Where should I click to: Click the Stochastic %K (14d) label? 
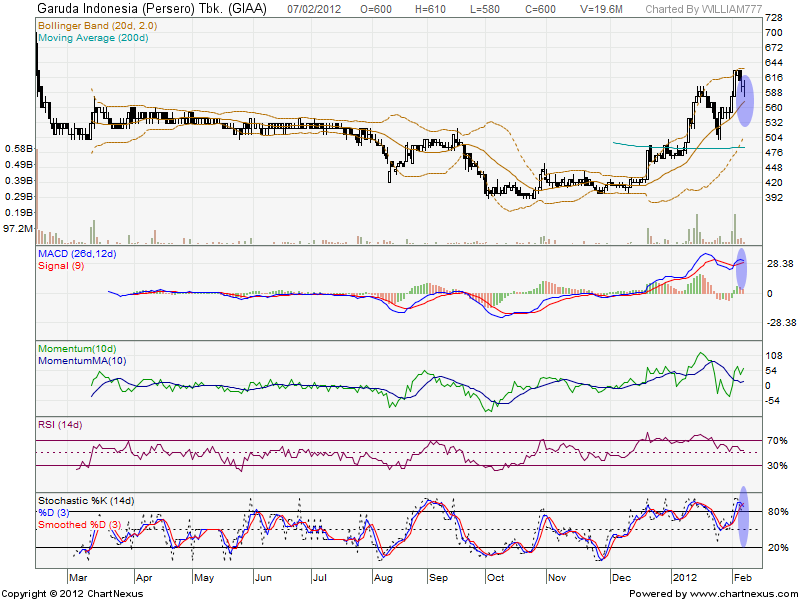(x=86, y=501)
